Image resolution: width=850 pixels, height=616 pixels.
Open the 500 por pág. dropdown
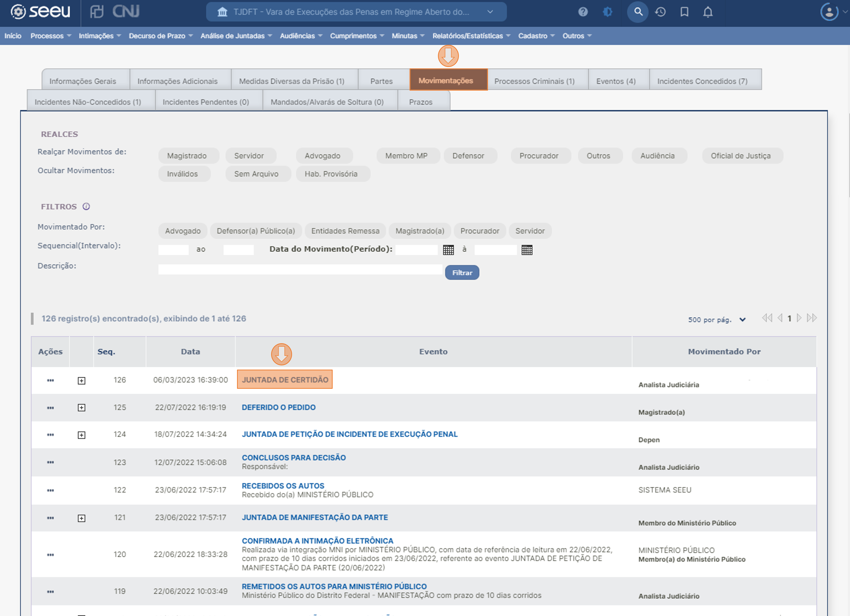[717, 320]
